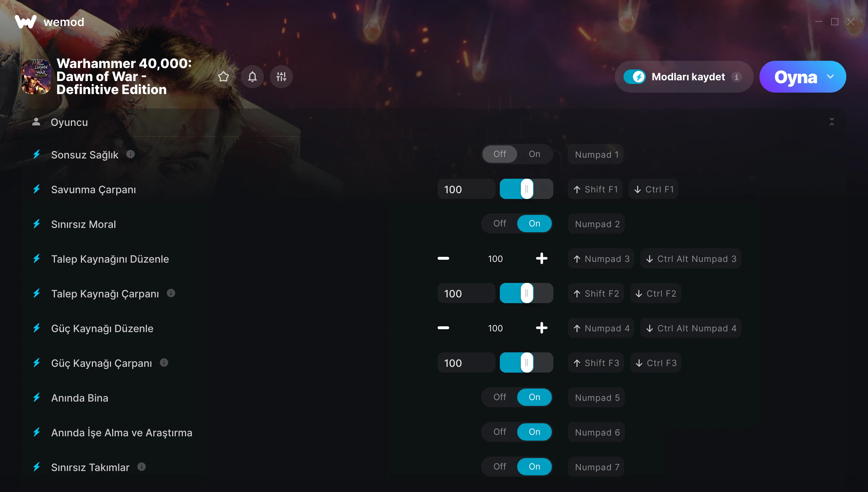Screen dimensions: 868x492
Task: Open the Oyna button dropdown arrow
Action: [831, 77]
